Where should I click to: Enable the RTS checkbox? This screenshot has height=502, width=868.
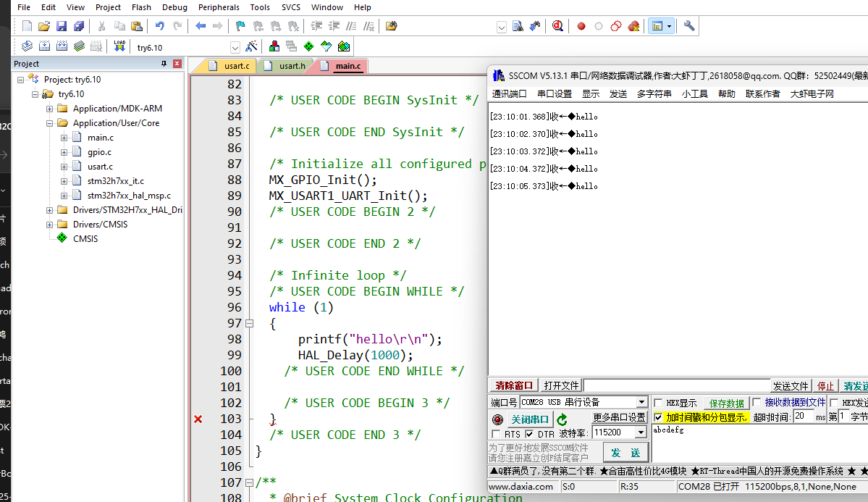(x=496, y=434)
